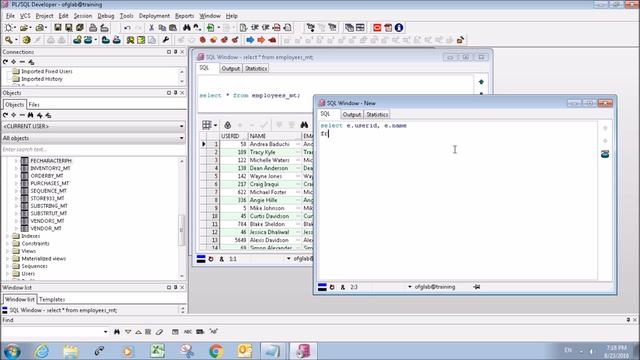Click the red stop-style toolbar icon
The width and height of the screenshot is (640, 360).
pos(377,28)
